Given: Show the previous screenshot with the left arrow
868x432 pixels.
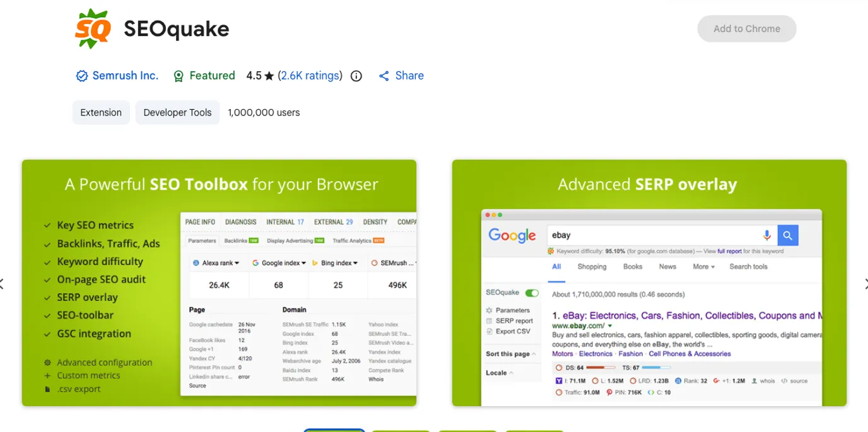Looking at the screenshot, I should pyautogui.click(x=2, y=284).
